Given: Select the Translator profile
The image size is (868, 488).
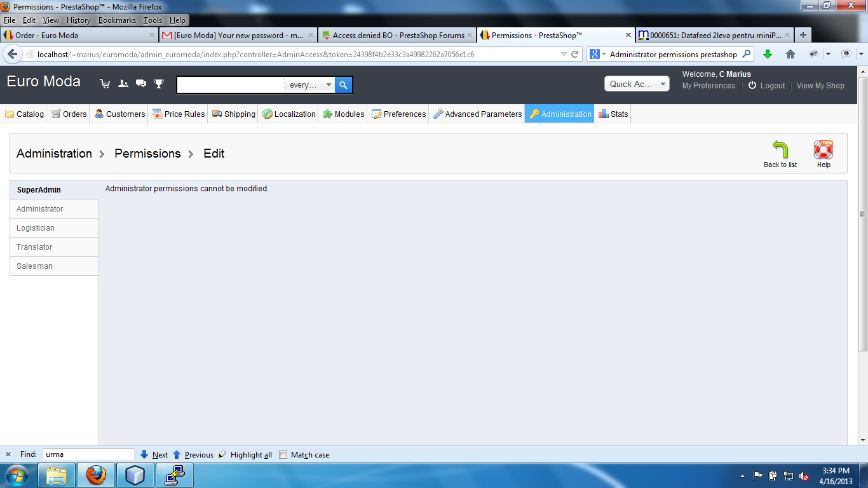Looking at the screenshot, I should (x=54, y=247).
